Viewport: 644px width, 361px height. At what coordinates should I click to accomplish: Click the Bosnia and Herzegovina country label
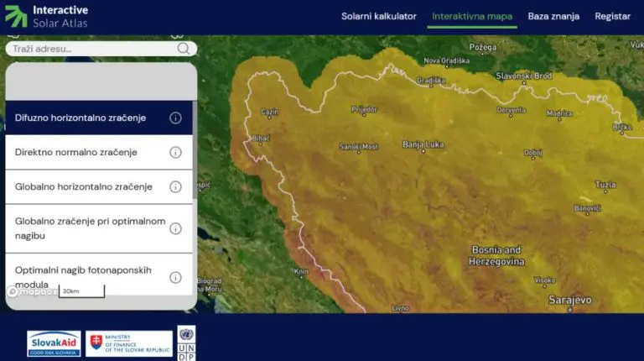tap(496, 256)
